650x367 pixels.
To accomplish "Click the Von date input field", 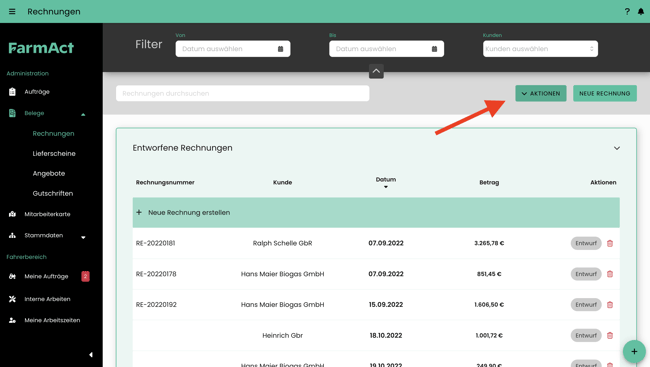I will pyautogui.click(x=233, y=49).
